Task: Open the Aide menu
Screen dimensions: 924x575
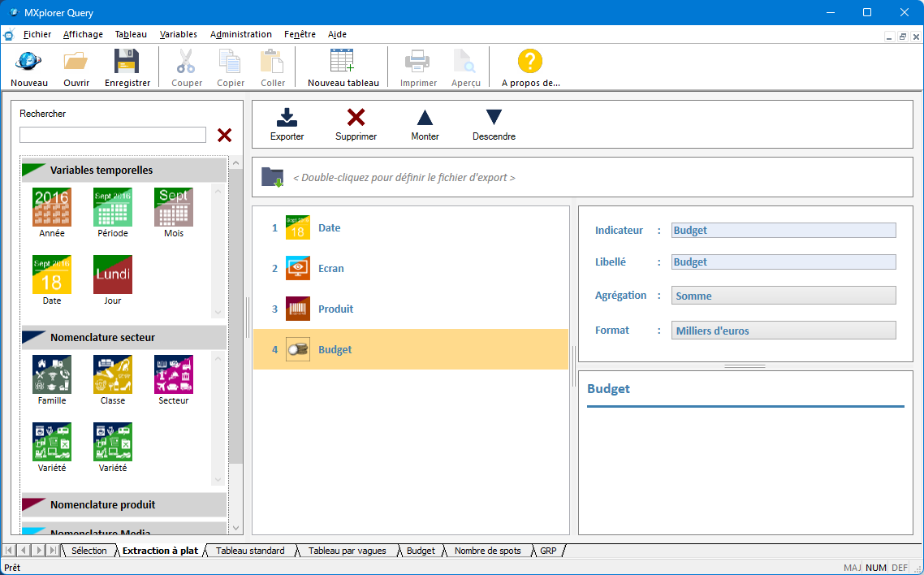Action: (337, 34)
